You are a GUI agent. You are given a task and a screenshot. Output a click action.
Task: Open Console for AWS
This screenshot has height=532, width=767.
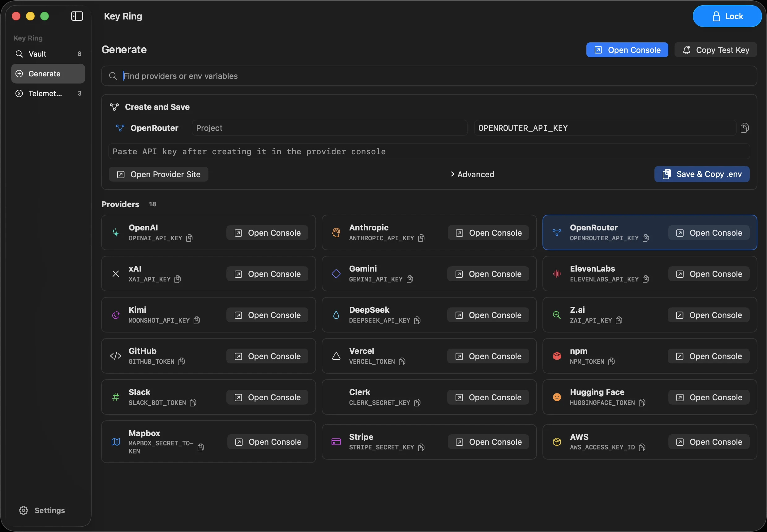point(709,442)
